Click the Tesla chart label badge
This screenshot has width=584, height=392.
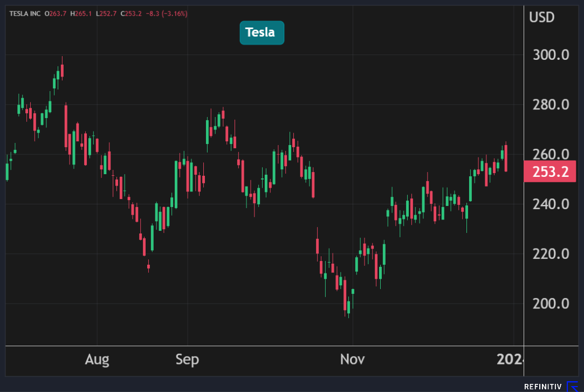coord(262,33)
